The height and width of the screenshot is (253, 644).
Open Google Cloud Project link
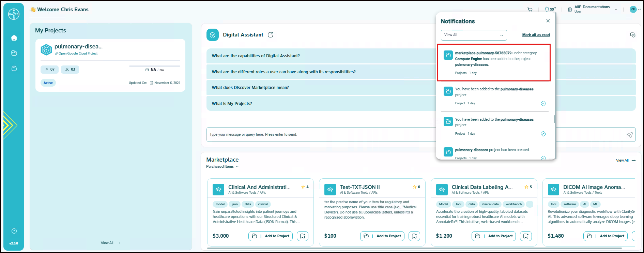[78, 54]
